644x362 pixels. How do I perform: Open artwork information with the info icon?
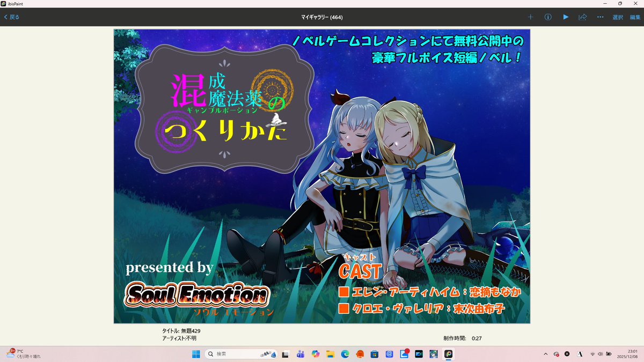[x=547, y=17]
